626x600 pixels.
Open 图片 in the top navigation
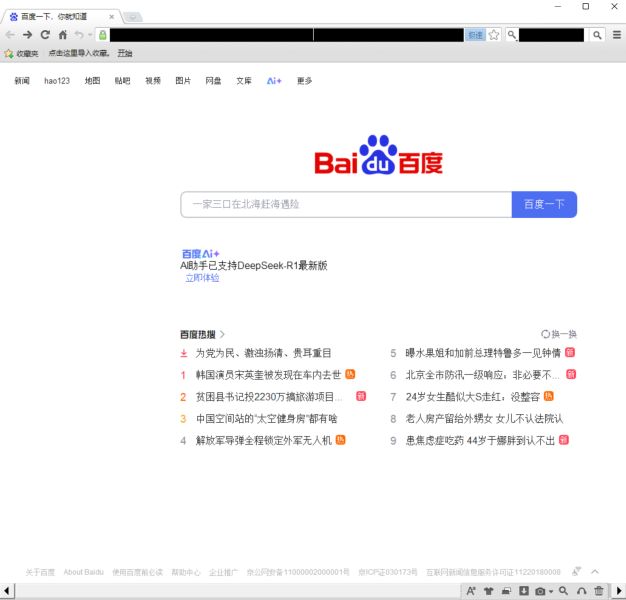[183, 81]
